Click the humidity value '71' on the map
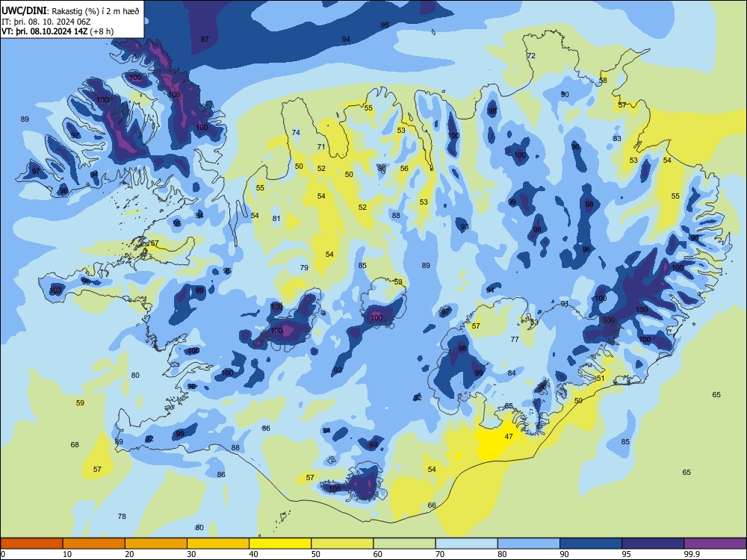This screenshot has height=560, width=747. point(321,146)
